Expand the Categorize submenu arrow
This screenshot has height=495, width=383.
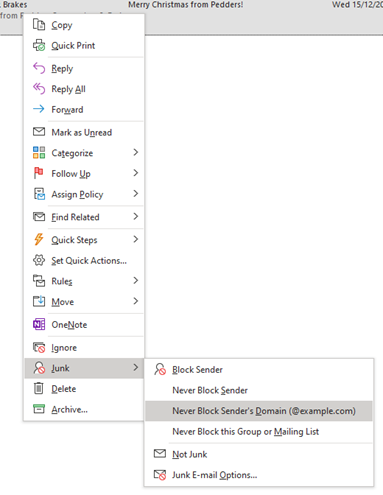click(135, 153)
